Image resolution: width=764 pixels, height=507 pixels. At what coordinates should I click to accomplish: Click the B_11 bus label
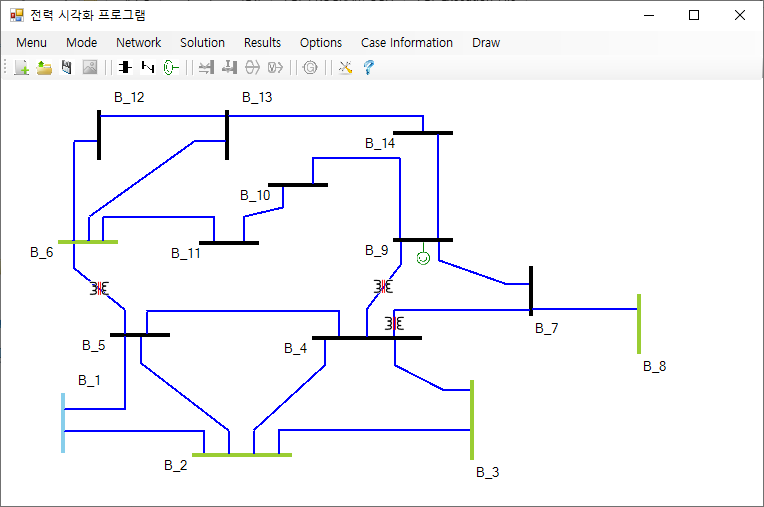coord(186,253)
